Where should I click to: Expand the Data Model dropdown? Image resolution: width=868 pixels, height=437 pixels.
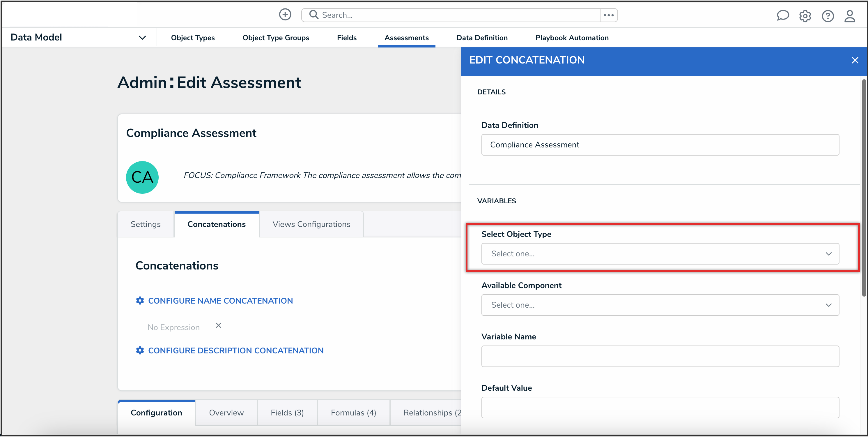point(142,37)
